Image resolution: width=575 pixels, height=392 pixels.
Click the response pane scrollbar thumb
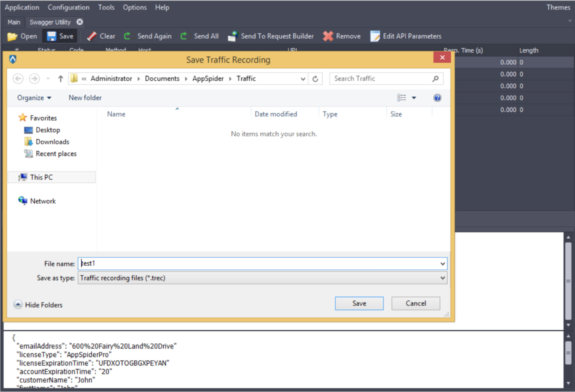point(568,281)
